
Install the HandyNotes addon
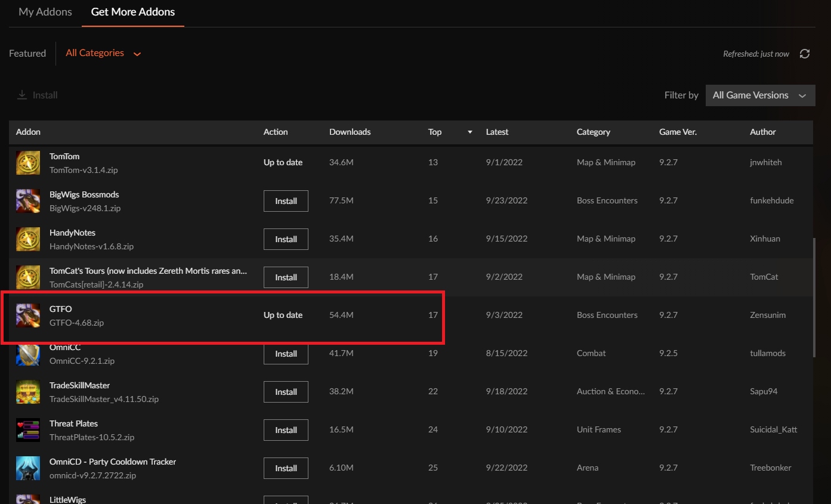[x=286, y=239]
